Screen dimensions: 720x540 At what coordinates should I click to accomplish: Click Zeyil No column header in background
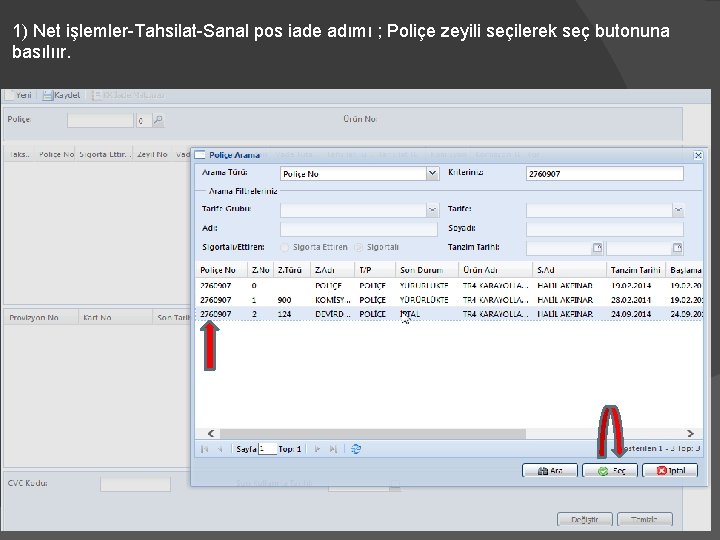pyautogui.click(x=152, y=154)
